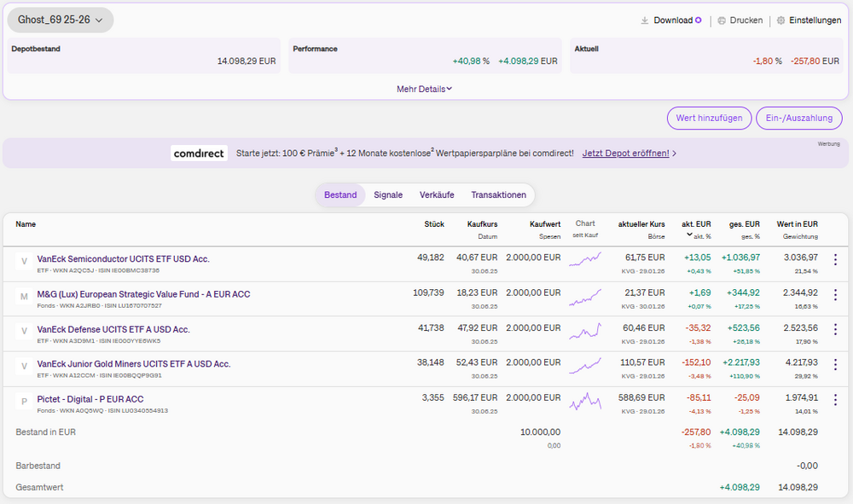Click the Download icon in header

click(x=645, y=20)
